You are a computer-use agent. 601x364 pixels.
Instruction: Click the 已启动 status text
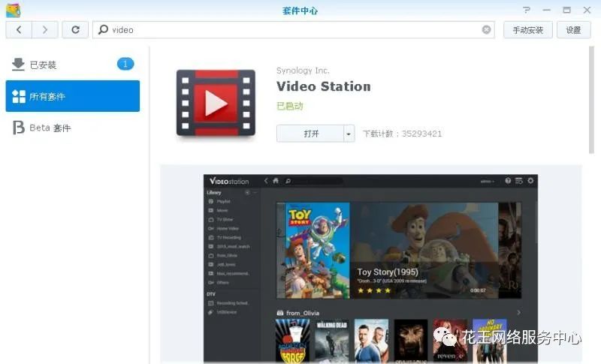point(290,106)
